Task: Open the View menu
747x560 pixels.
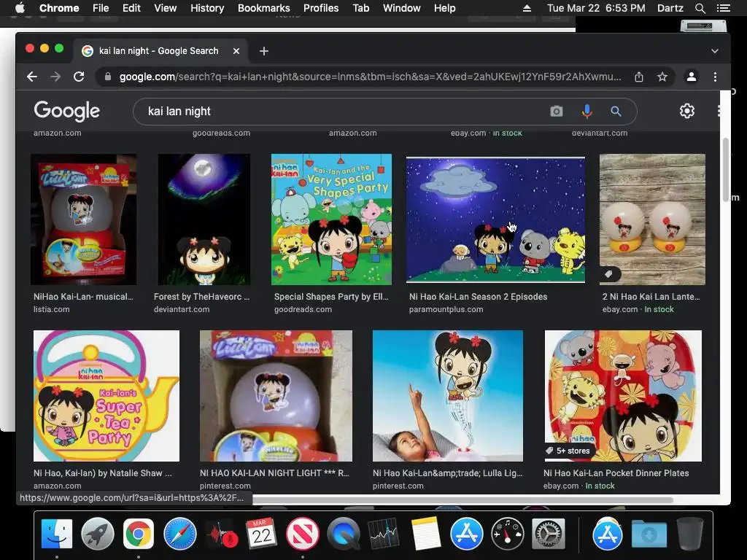Action: point(166,8)
